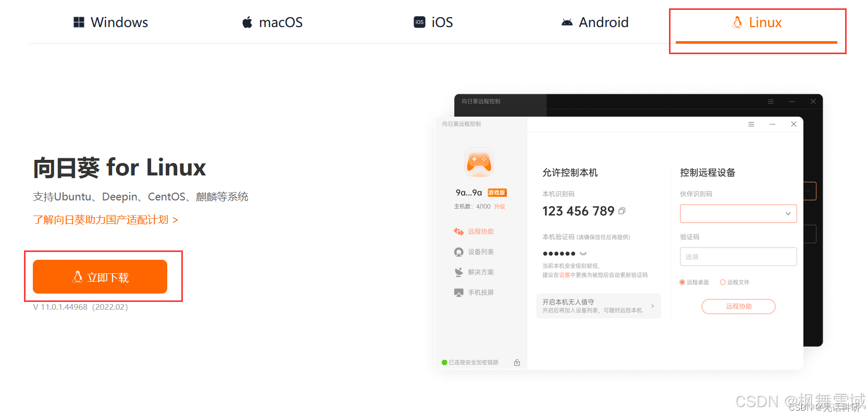The width and height of the screenshot is (868, 417).
Task: Click the Windows logo icon
Action: click(x=79, y=22)
